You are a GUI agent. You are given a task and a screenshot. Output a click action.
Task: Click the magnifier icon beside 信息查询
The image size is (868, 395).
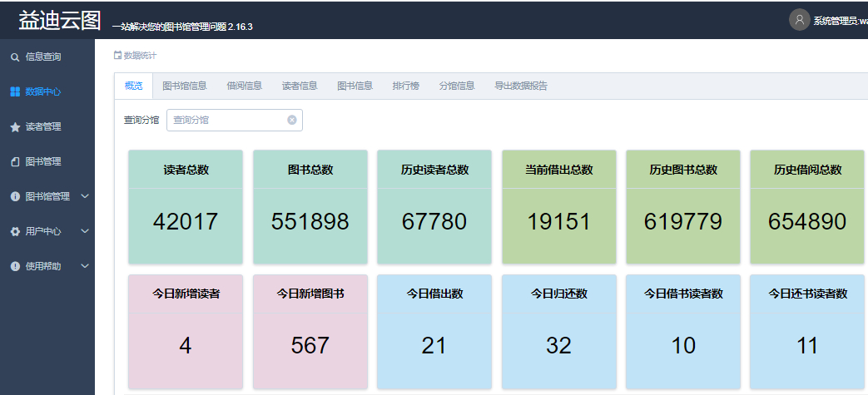click(x=15, y=57)
